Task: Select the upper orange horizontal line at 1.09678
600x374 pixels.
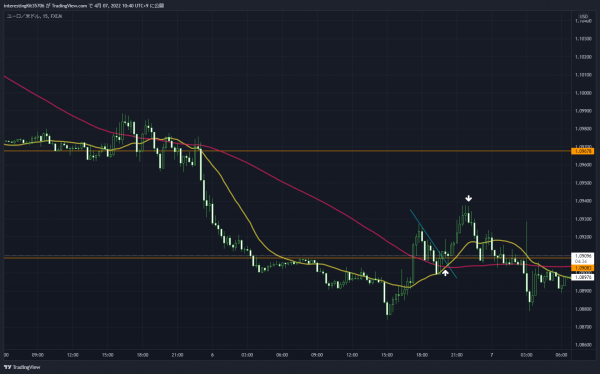Action: [x=287, y=151]
